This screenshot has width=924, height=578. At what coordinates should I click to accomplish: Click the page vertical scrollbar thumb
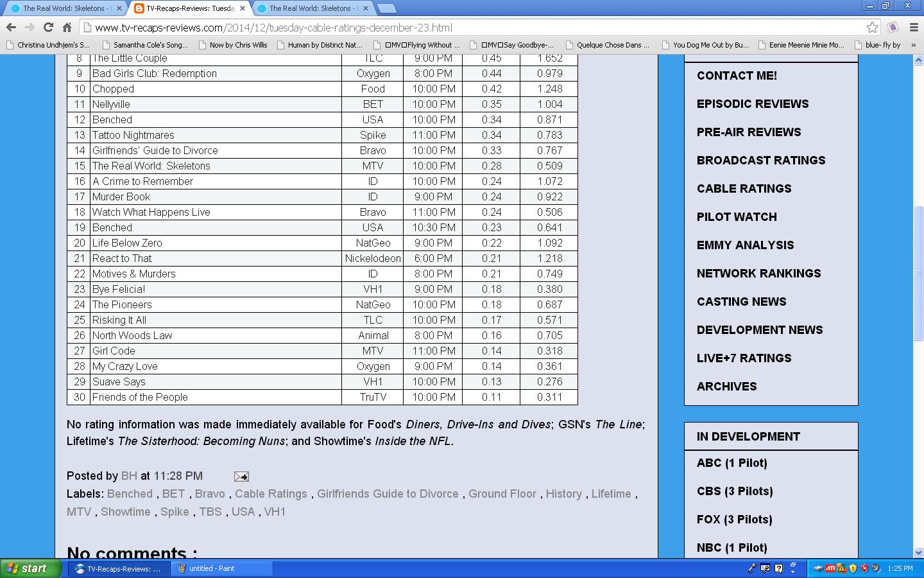coord(918,274)
